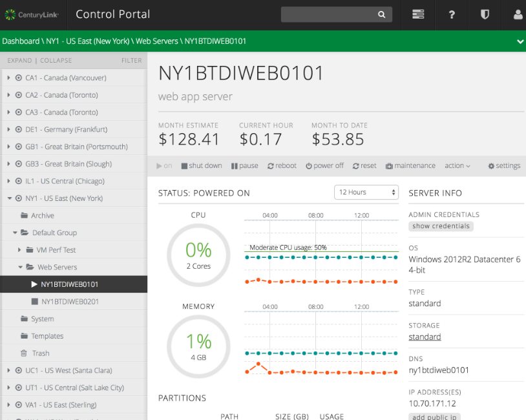
Task: Click the search magnifier icon
Action: (381, 14)
